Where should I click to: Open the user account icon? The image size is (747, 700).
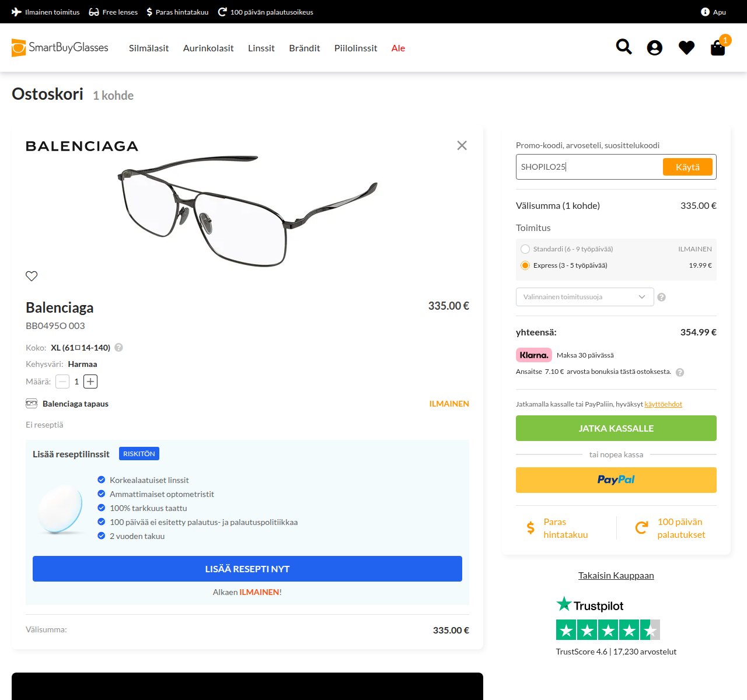pos(655,48)
